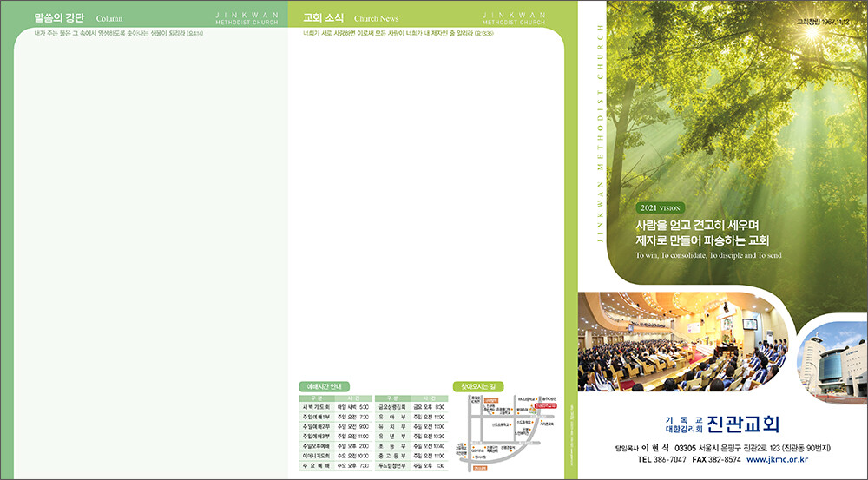Click the TEL 386-7047 phone number

[661, 459]
